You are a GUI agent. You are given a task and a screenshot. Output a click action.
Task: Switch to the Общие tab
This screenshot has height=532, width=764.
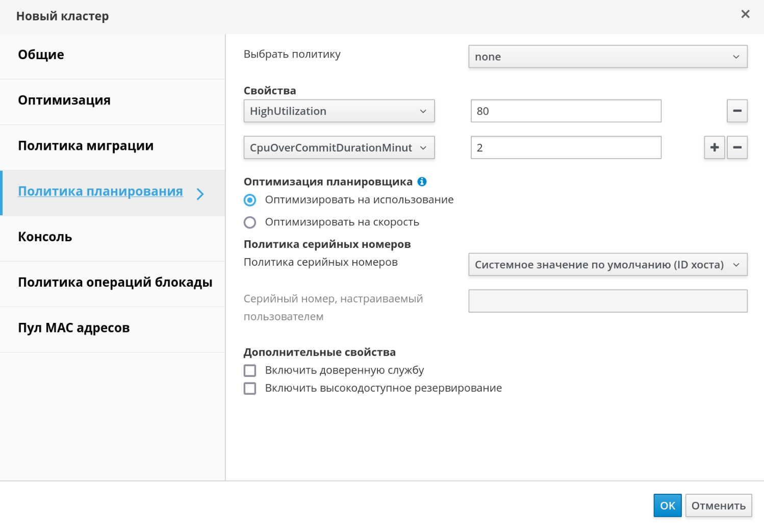(x=41, y=55)
